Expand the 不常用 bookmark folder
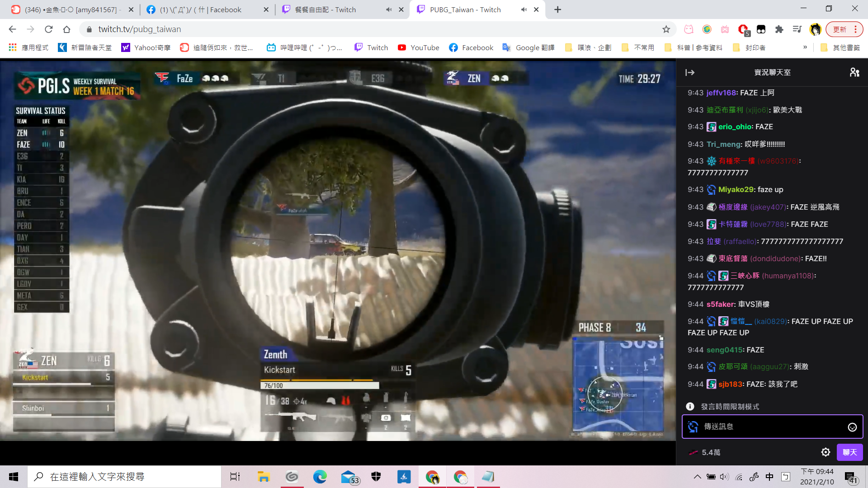 tap(638, 47)
